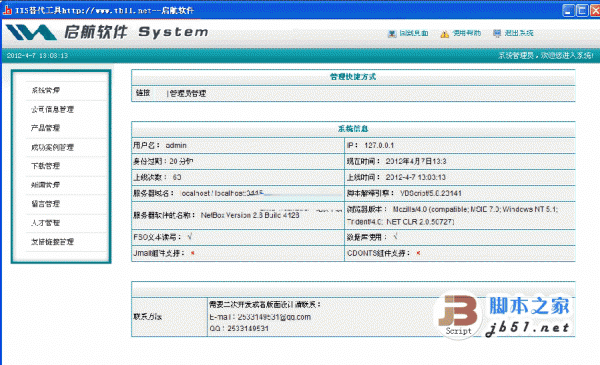Click the home page icon in header
600x365 pixels.
392,34
